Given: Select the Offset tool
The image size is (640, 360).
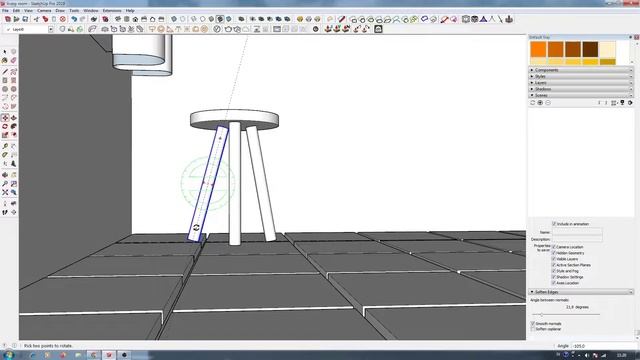Looking at the screenshot, I should click(13, 135).
